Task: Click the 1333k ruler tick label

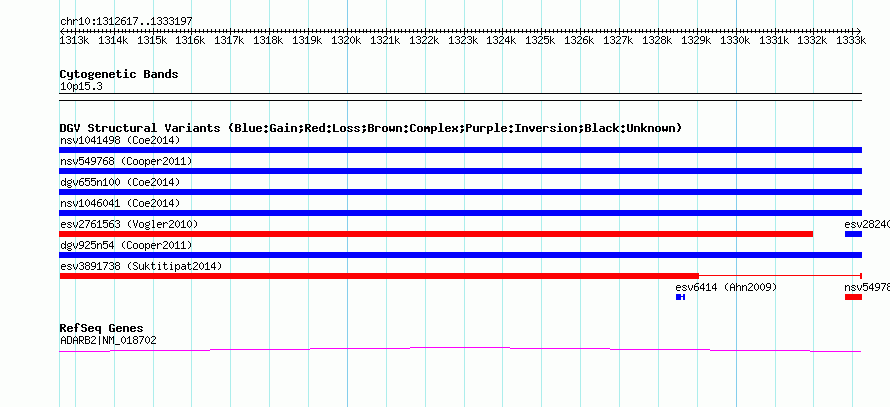Action: coord(851,40)
